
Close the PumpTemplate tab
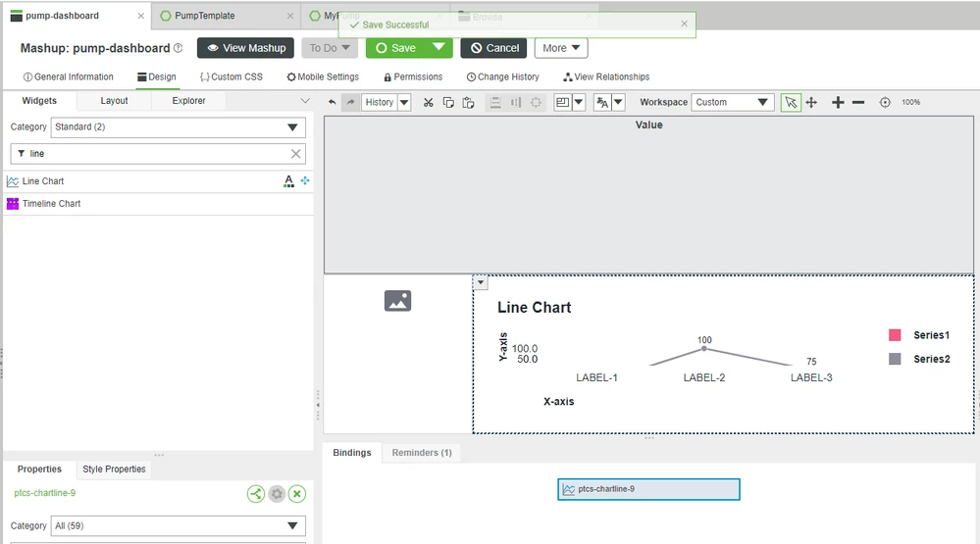click(290, 16)
